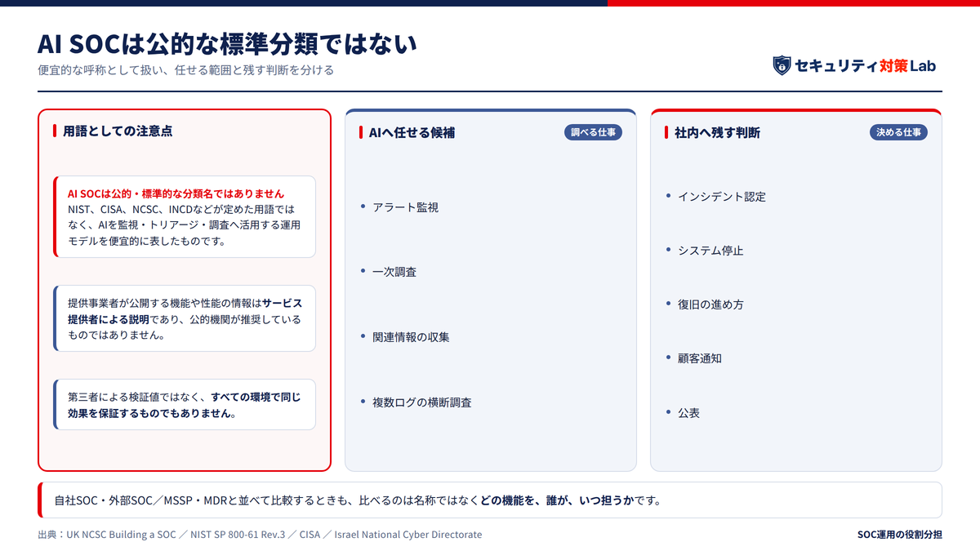Click the SOC運用の役割分担 footer label
The width and height of the screenshot is (980, 551).
pos(899,535)
